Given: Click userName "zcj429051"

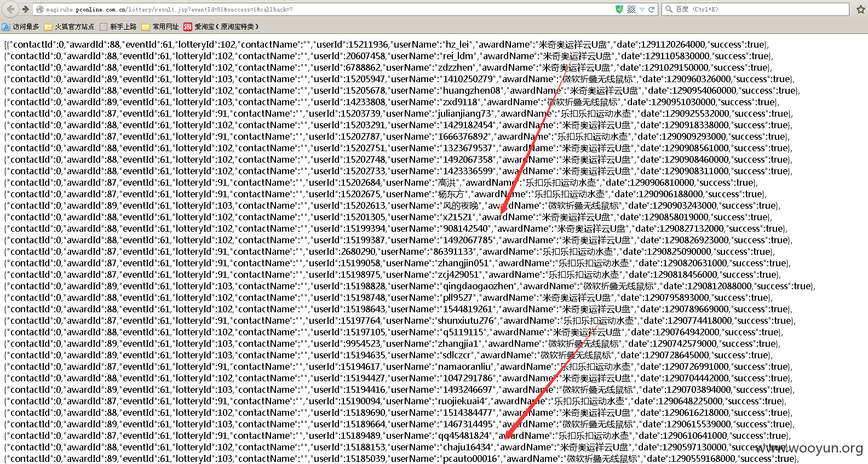Looking at the screenshot, I should click(x=458, y=274).
